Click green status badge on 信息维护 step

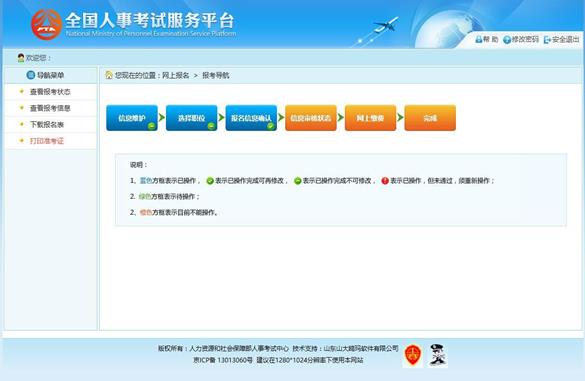pyautogui.click(x=151, y=126)
